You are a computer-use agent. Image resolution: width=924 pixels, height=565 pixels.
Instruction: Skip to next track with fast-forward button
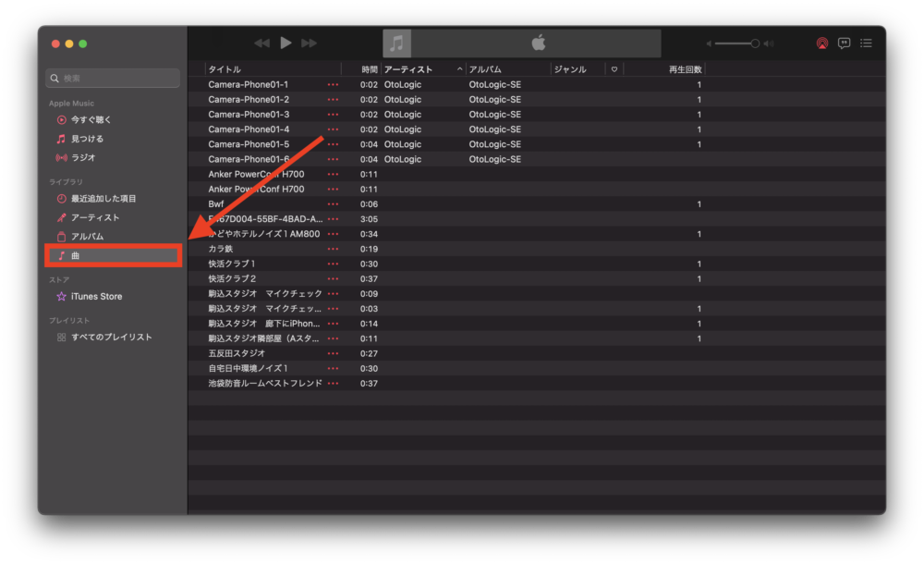point(309,43)
